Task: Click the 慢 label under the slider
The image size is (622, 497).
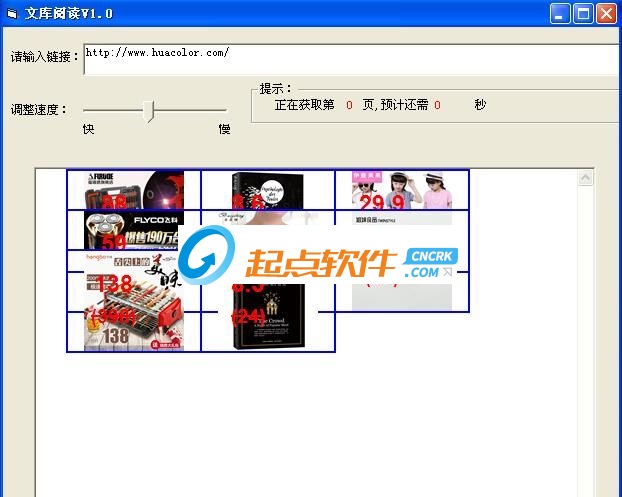Action: click(225, 129)
